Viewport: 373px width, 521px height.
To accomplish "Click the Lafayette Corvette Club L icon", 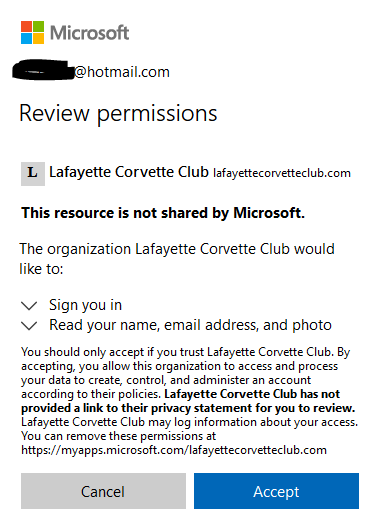I will tap(33, 174).
